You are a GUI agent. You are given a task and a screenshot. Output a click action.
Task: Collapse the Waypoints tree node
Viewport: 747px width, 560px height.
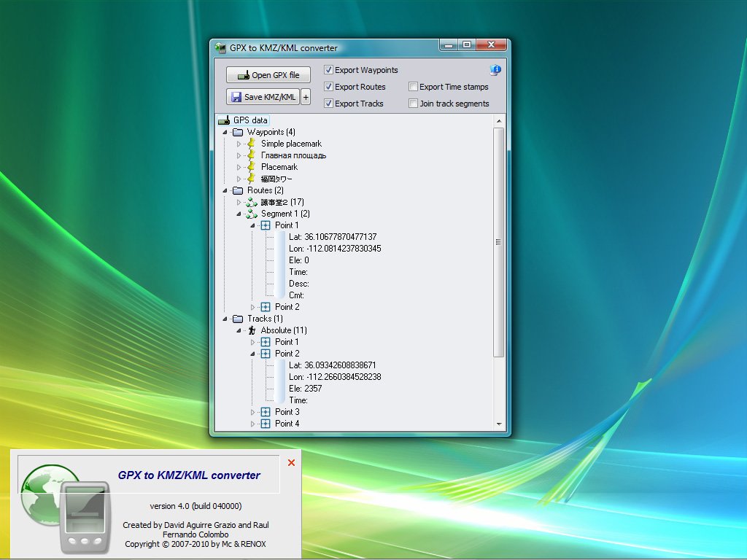click(x=225, y=132)
